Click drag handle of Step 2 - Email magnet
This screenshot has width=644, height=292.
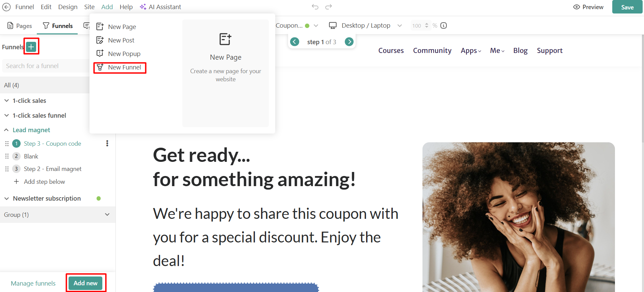7,169
